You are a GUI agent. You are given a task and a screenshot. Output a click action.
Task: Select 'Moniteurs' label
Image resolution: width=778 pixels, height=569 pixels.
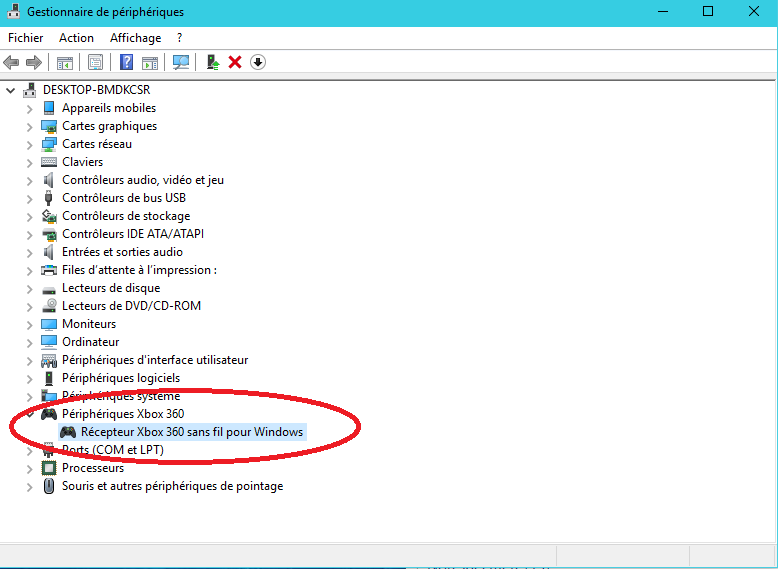(x=89, y=324)
